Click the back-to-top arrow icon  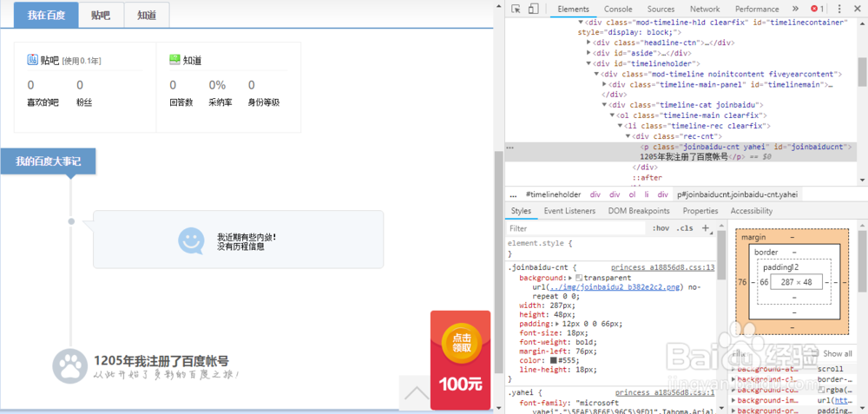417,392
